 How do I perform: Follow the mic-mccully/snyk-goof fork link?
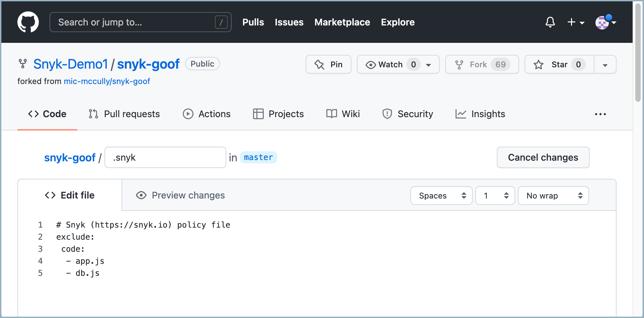click(x=107, y=81)
